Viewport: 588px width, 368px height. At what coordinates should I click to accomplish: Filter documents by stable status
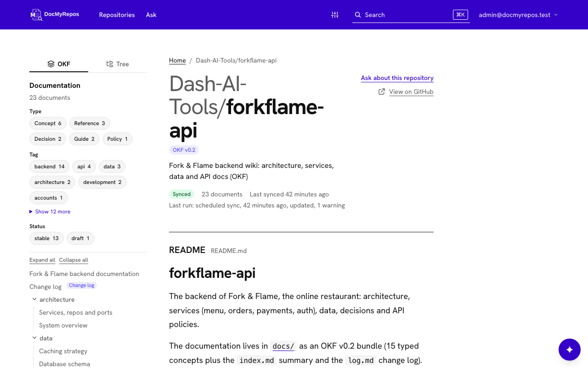point(46,238)
